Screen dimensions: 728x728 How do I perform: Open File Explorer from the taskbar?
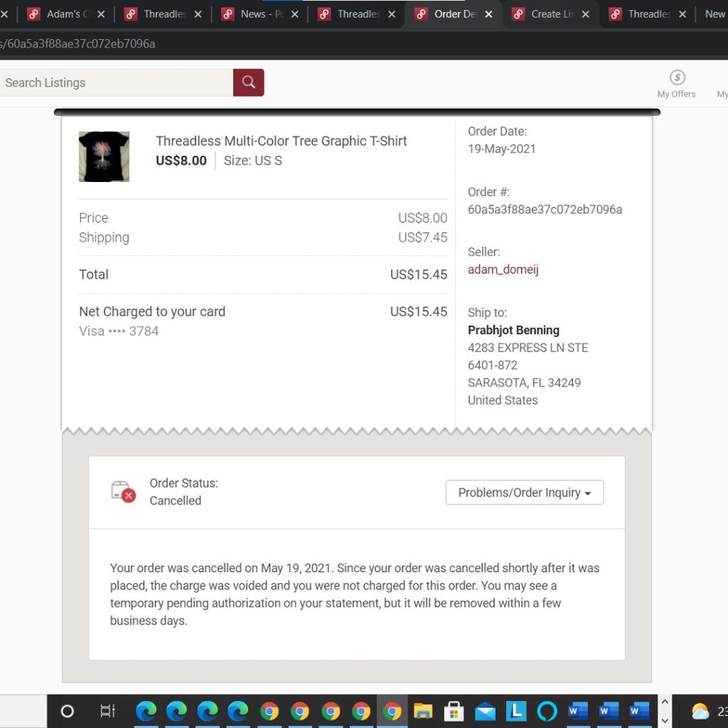click(x=423, y=711)
